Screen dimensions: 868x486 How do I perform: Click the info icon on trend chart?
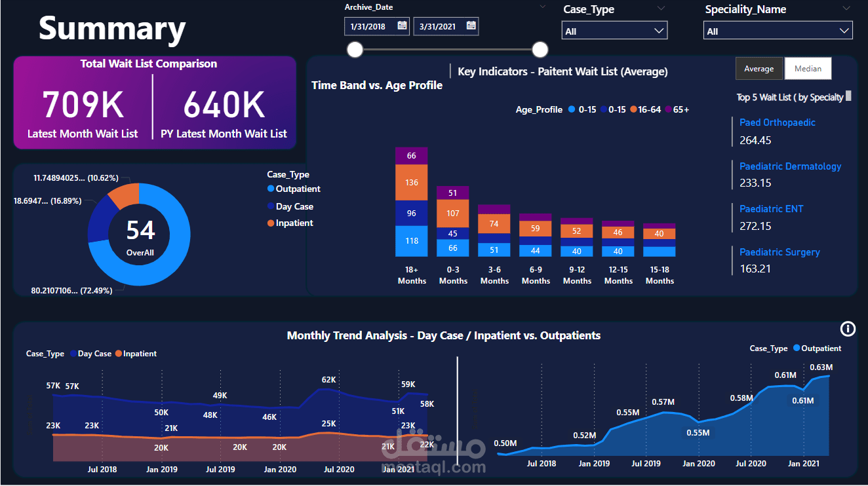tap(848, 329)
